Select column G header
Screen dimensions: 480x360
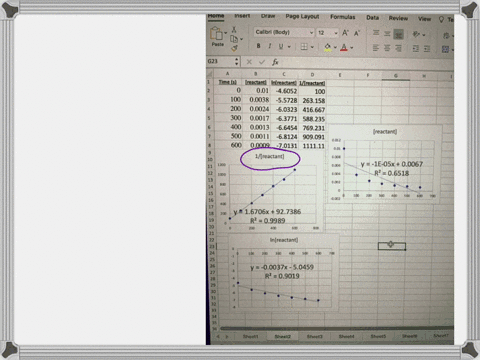tap(396, 76)
